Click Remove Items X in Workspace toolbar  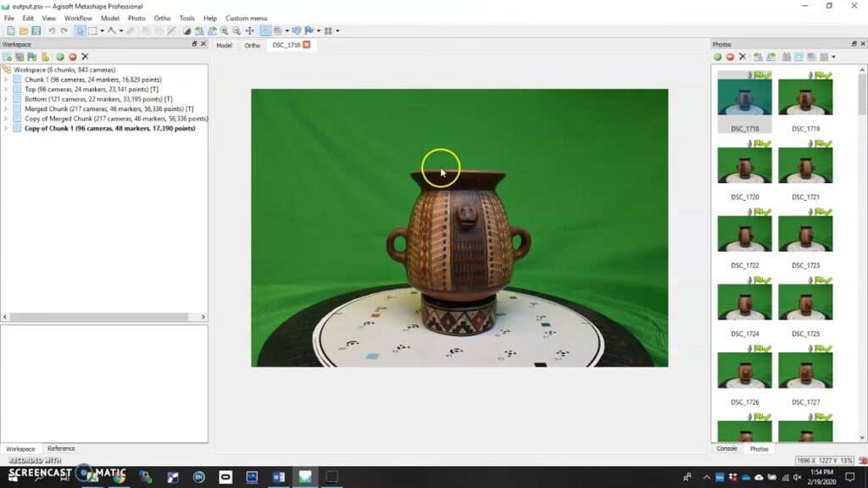pyautogui.click(x=85, y=57)
